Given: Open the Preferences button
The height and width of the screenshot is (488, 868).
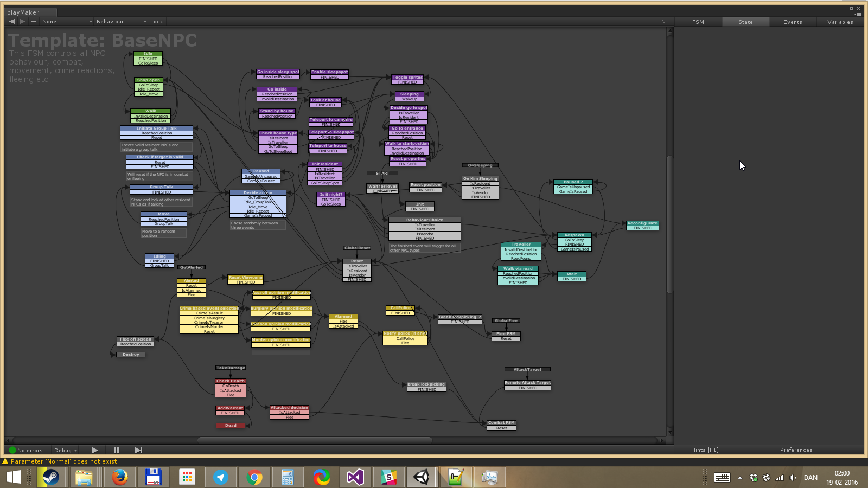Looking at the screenshot, I should pyautogui.click(x=796, y=450).
